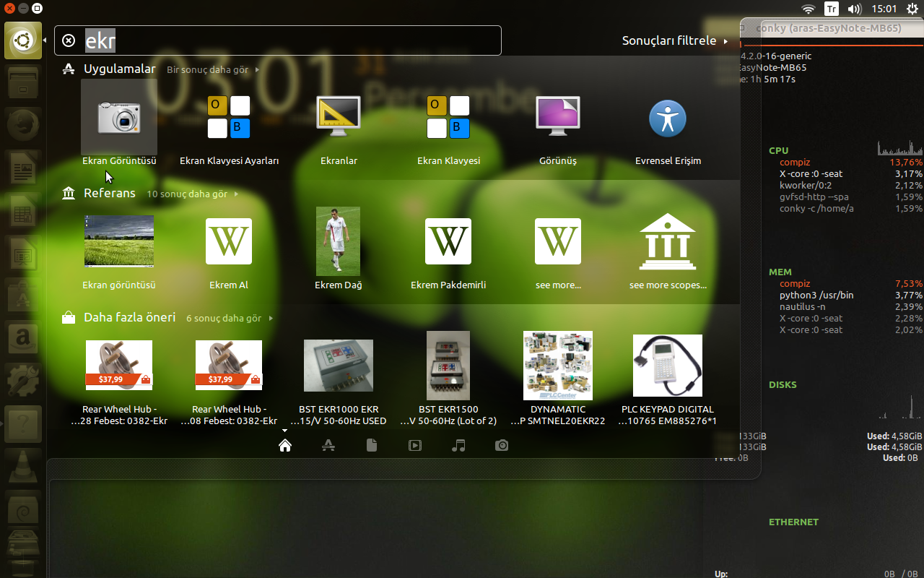
Task: Switch to the Applications lens
Action: tap(328, 445)
